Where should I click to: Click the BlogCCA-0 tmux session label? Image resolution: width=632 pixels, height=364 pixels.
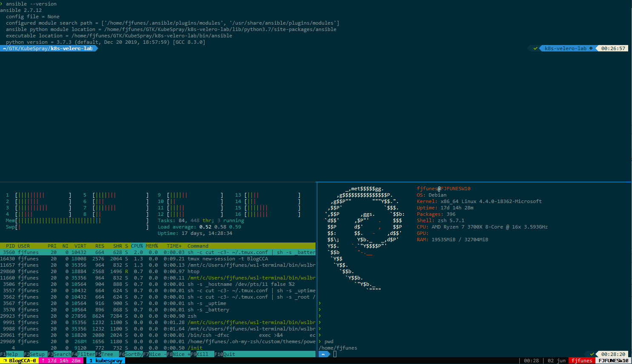click(x=20, y=361)
